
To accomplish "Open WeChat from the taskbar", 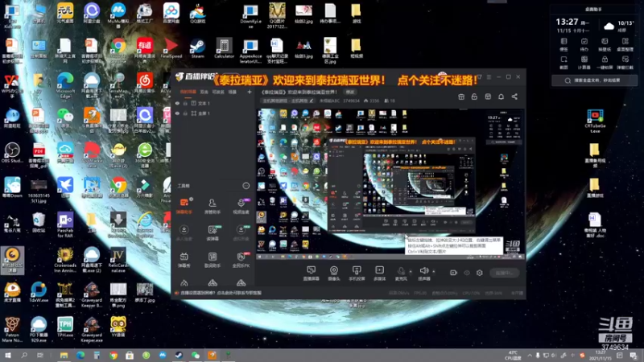I will [x=196, y=356].
